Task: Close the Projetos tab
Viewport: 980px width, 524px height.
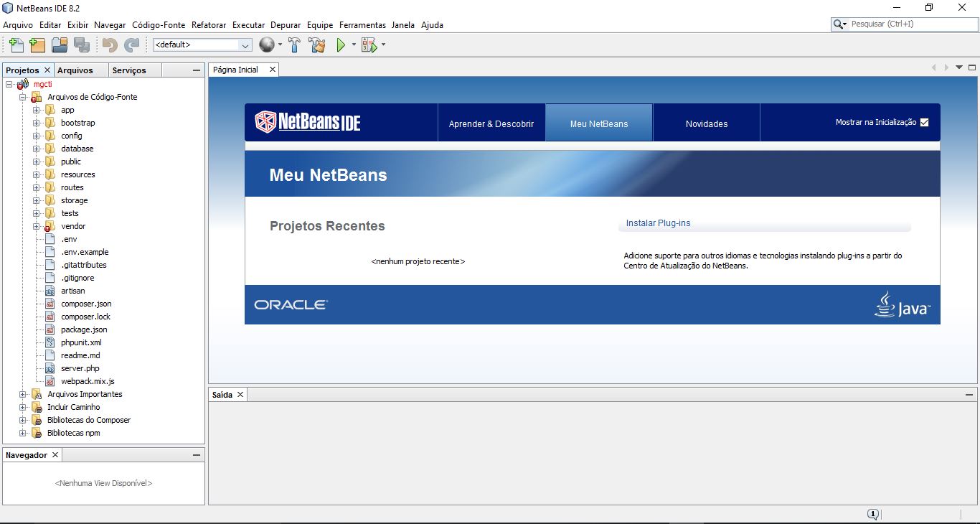Action: click(x=47, y=70)
